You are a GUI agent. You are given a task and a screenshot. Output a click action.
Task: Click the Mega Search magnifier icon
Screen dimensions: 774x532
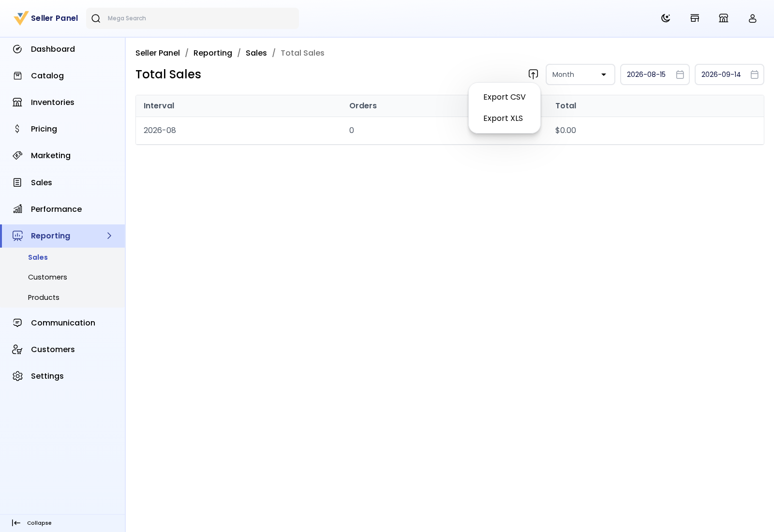96,18
